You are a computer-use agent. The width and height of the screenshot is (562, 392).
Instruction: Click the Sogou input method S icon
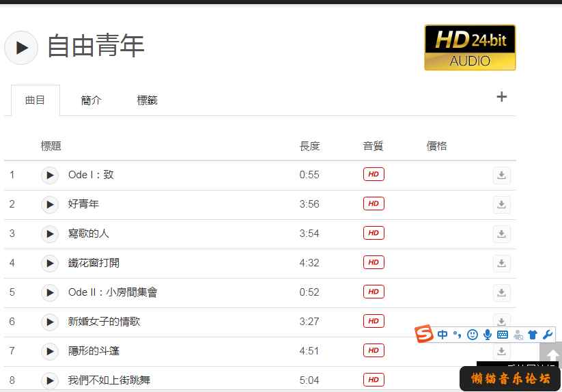coord(425,335)
